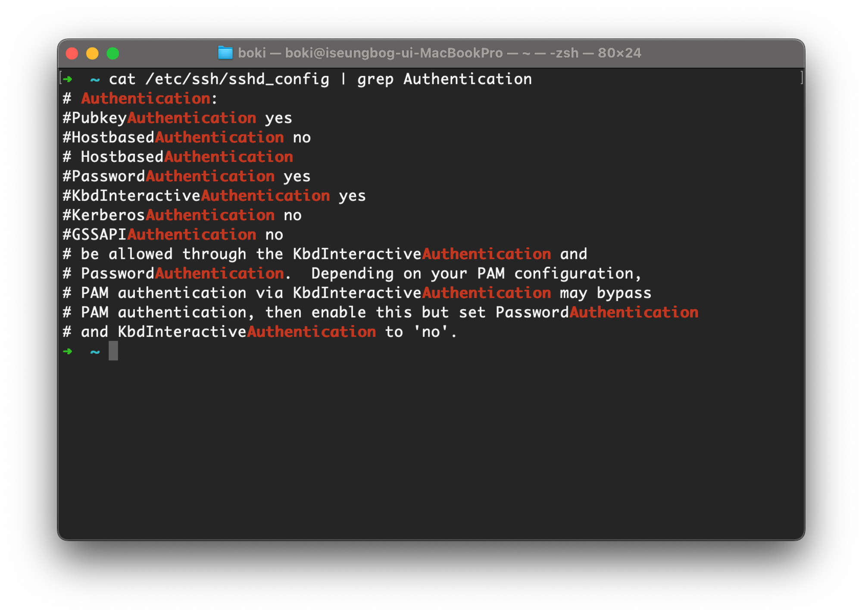Viewport: 862px width, 616px height.
Task: Click the "# Authentication:" output line
Action: coord(140,99)
